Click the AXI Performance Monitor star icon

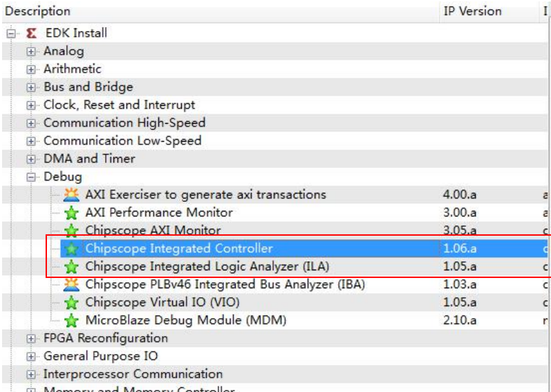tap(71, 213)
